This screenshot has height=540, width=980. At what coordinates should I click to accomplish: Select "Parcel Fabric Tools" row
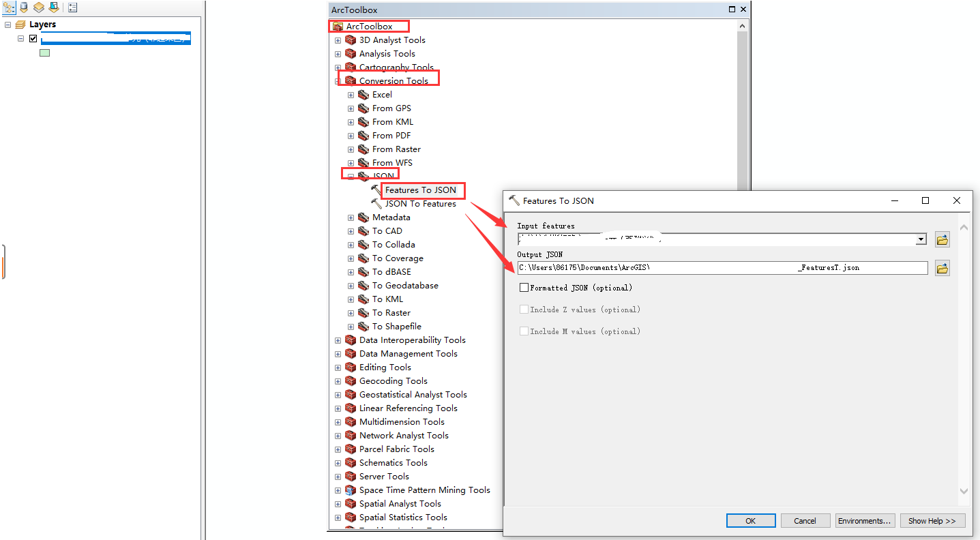[x=396, y=449]
